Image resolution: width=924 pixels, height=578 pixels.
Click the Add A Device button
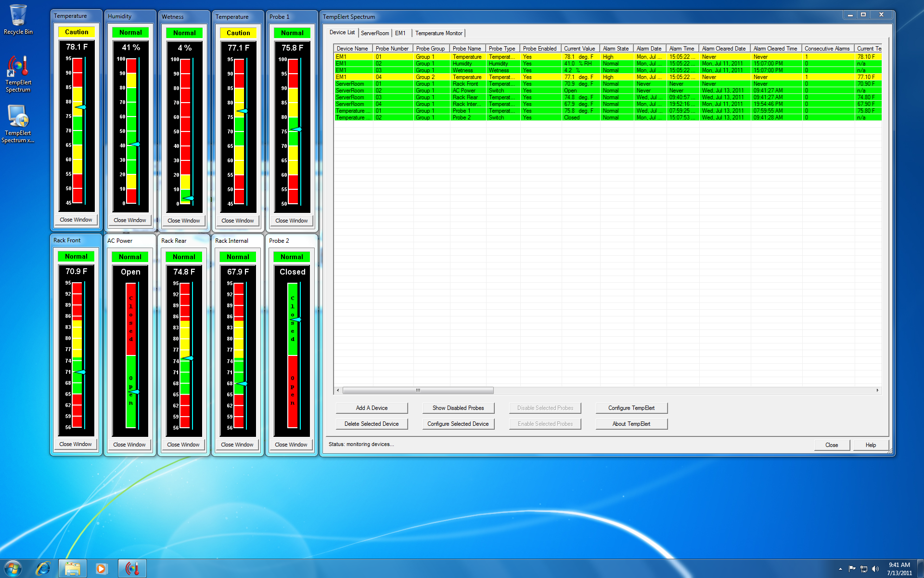[x=372, y=408]
